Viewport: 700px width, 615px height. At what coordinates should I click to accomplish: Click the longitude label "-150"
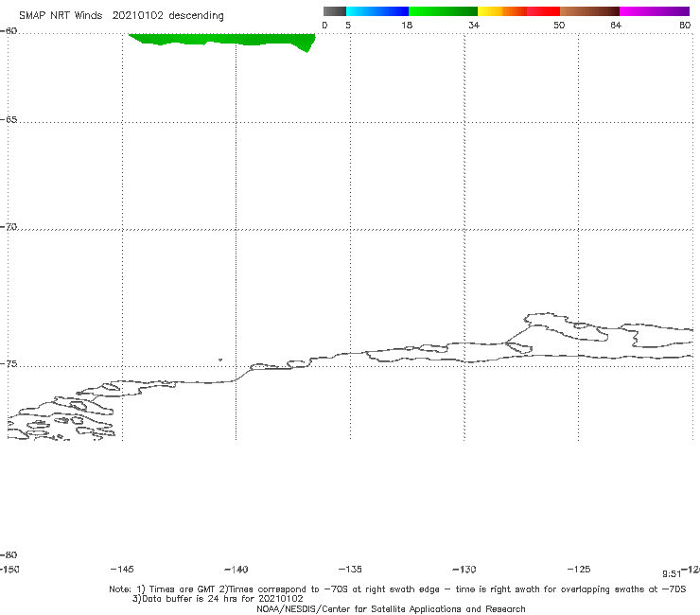[9, 570]
